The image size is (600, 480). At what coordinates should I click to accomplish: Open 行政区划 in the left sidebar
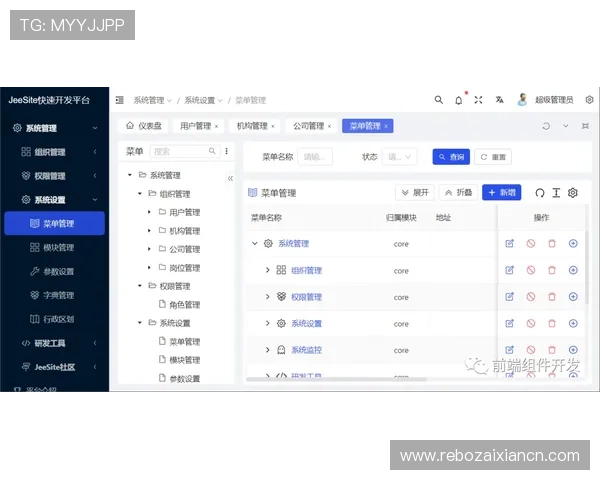click(x=54, y=319)
